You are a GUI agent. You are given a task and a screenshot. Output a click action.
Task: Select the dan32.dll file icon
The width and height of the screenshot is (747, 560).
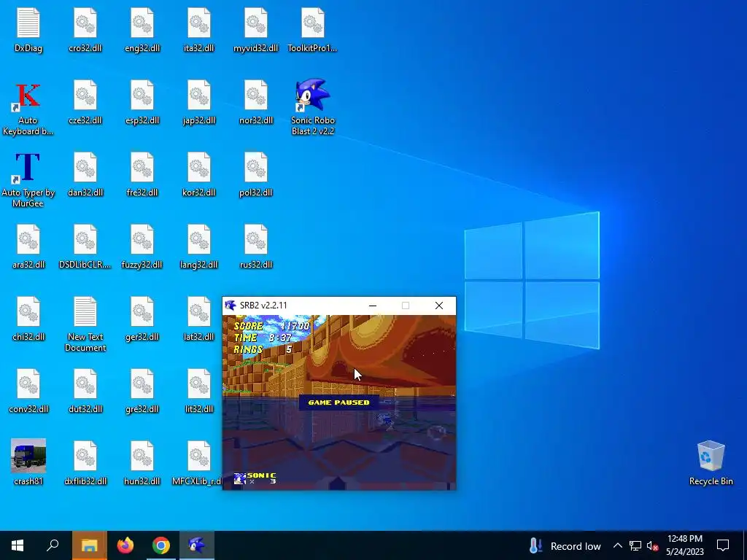[85, 167]
